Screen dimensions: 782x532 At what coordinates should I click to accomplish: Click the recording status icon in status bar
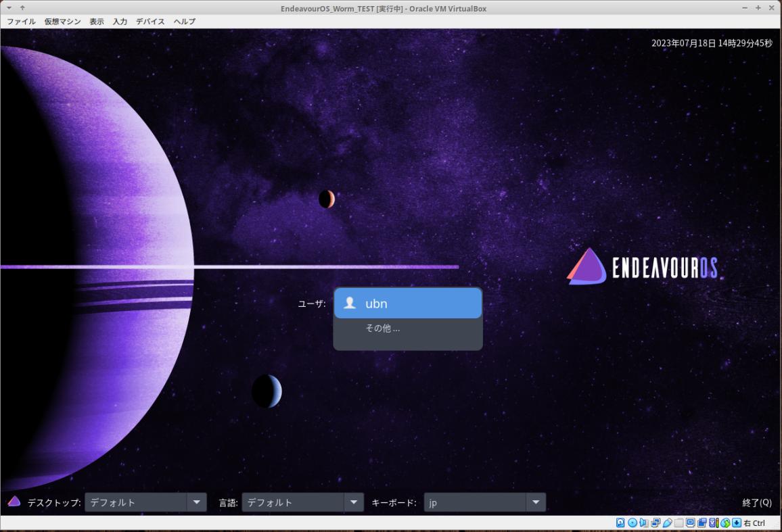coord(701,523)
